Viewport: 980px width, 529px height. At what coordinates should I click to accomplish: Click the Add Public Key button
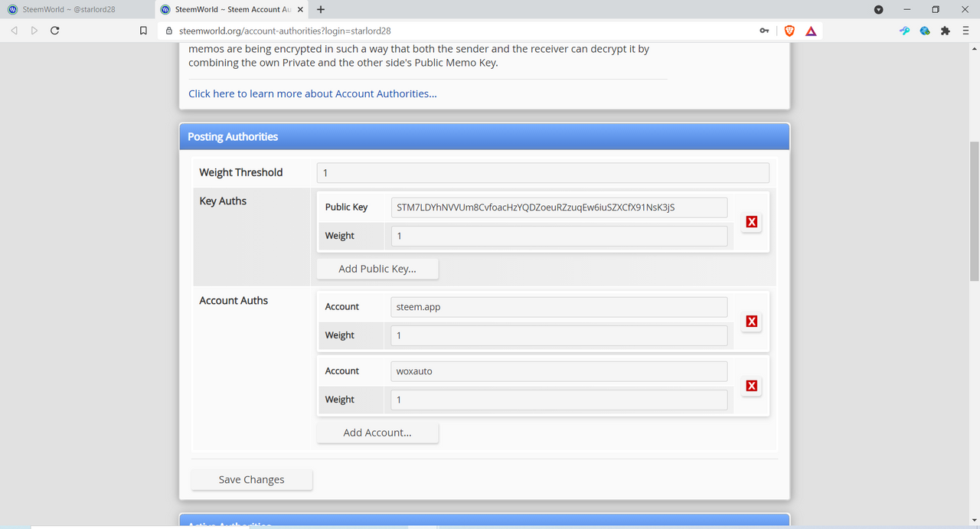[377, 269]
